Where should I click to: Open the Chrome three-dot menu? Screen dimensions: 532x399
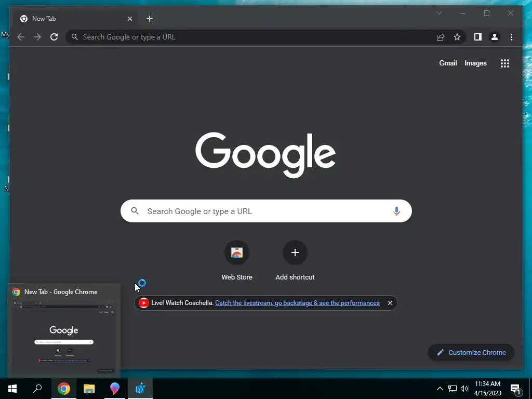click(x=511, y=37)
